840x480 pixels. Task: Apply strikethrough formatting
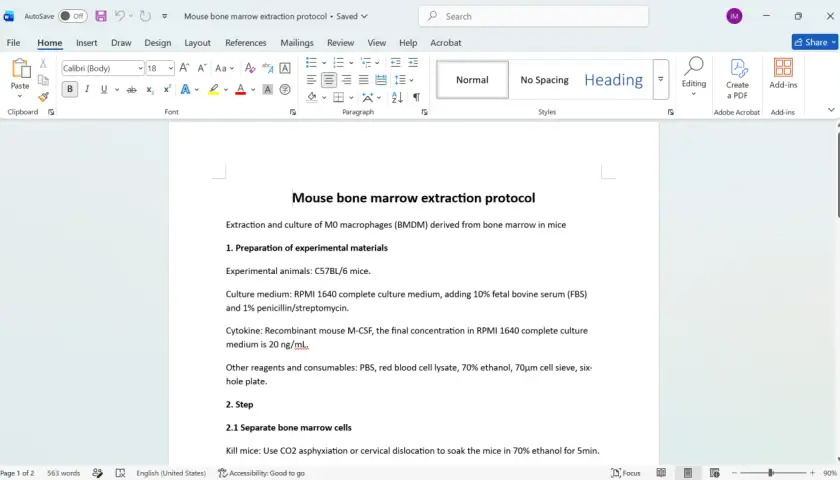pos(131,89)
